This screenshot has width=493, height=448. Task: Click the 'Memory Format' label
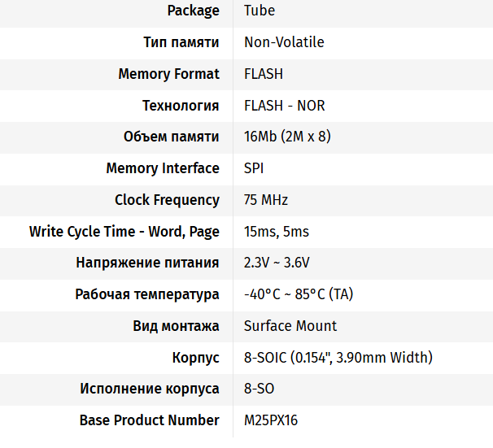click(x=168, y=74)
